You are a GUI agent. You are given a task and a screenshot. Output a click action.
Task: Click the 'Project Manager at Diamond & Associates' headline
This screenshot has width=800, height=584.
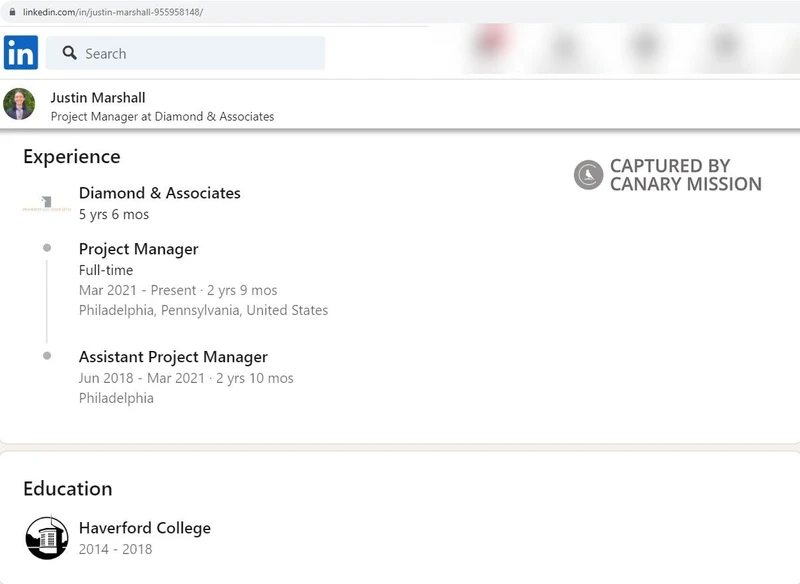click(x=162, y=116)
